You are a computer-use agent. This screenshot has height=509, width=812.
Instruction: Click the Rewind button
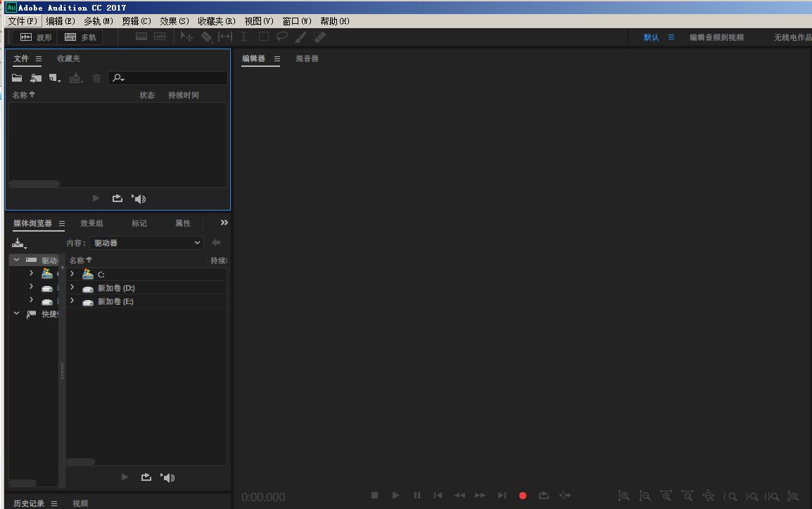pyautogui.click(x=459, y=496)
